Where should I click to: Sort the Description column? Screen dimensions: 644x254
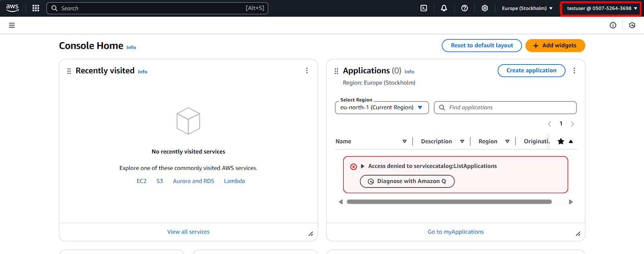pyautogui.click(x=462, y=141)
